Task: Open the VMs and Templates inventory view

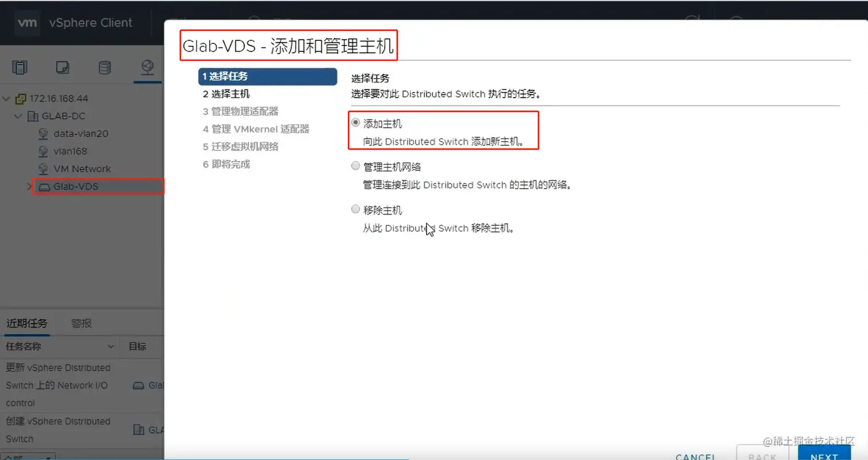Action: click(x=63, y=68)
